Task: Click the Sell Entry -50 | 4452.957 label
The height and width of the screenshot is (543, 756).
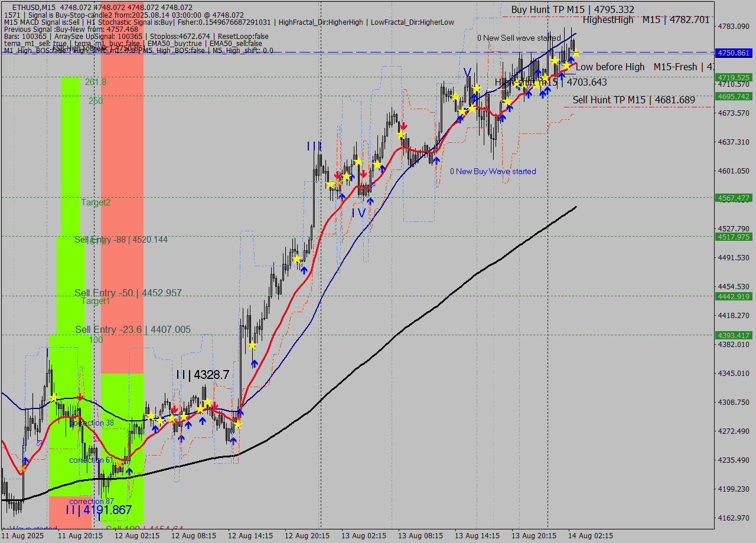Action: 128,293
